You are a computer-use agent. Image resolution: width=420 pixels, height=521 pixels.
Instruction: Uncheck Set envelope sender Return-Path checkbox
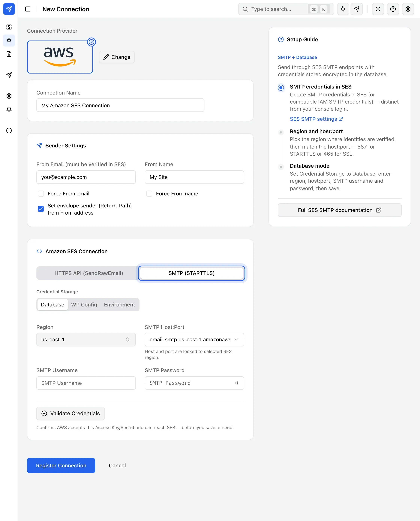(x=41, y=209)
